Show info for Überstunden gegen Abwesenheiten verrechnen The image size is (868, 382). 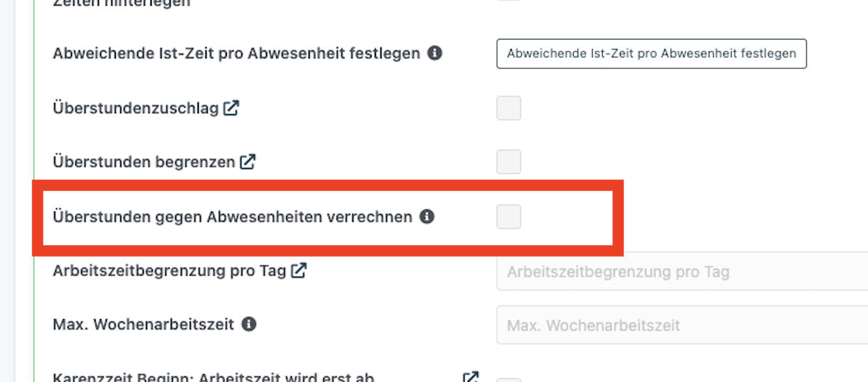(x=427, y=217)
